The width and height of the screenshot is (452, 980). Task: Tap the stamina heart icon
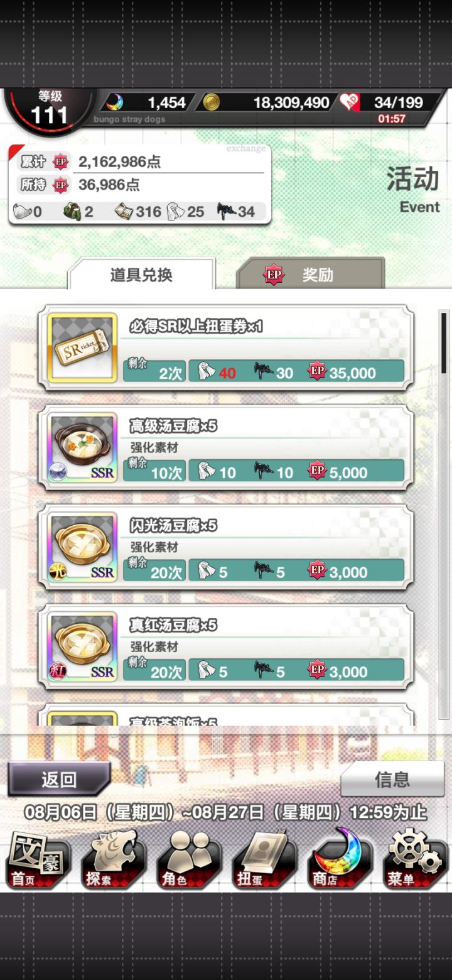point(349,102)
